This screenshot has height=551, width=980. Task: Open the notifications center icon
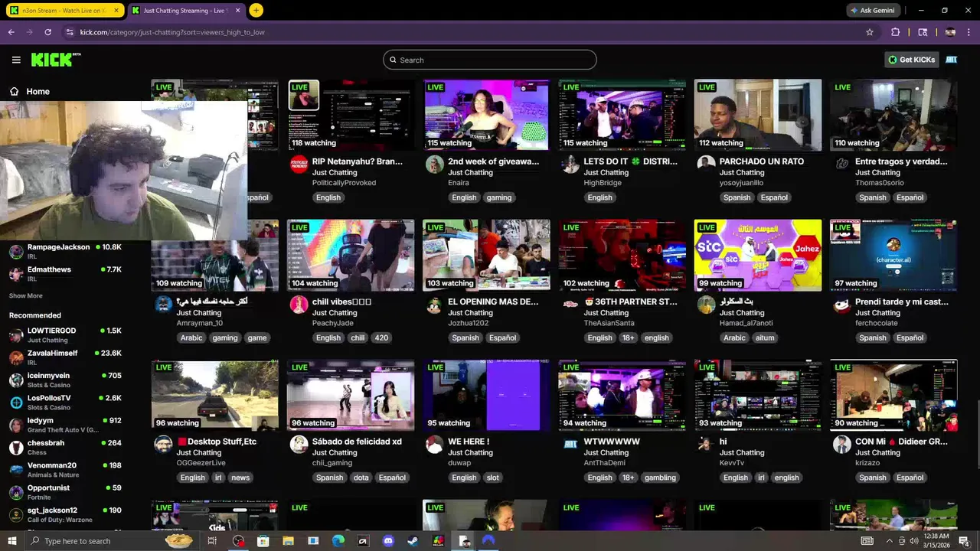(964, 541)
